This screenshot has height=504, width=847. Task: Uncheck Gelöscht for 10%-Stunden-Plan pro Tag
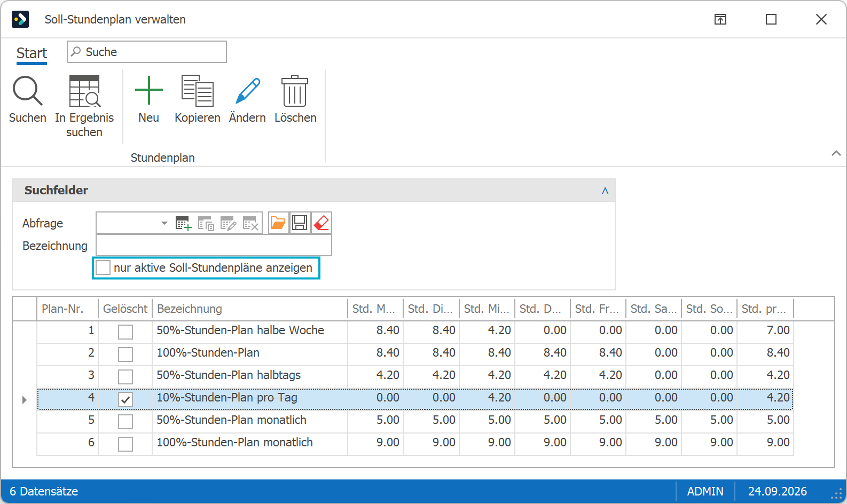[126, 399]
